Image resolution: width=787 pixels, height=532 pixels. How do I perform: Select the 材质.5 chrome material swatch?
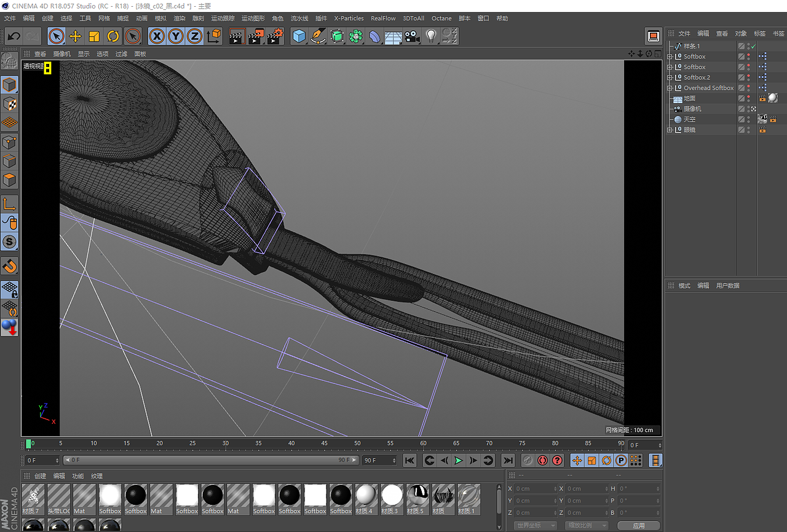pyautogui.click(x=417, y=499)
